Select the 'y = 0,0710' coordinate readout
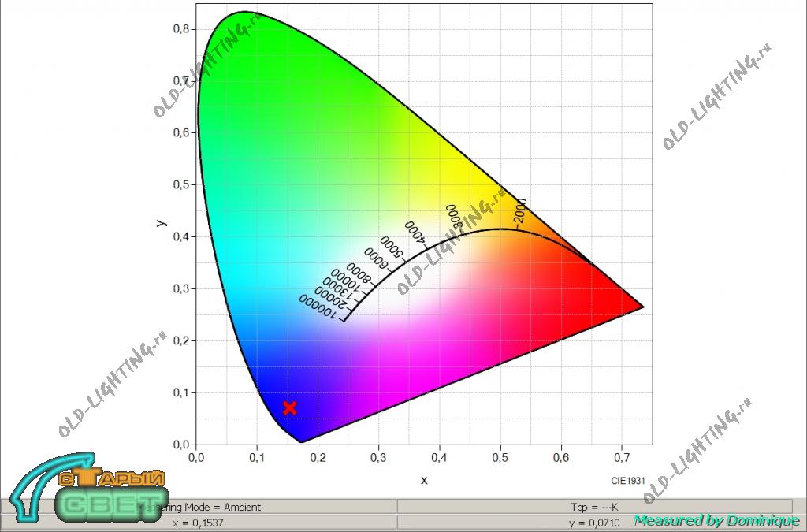The height and width of the screenshot is (532, 807). pyautogui.click(x=594, y=523)
